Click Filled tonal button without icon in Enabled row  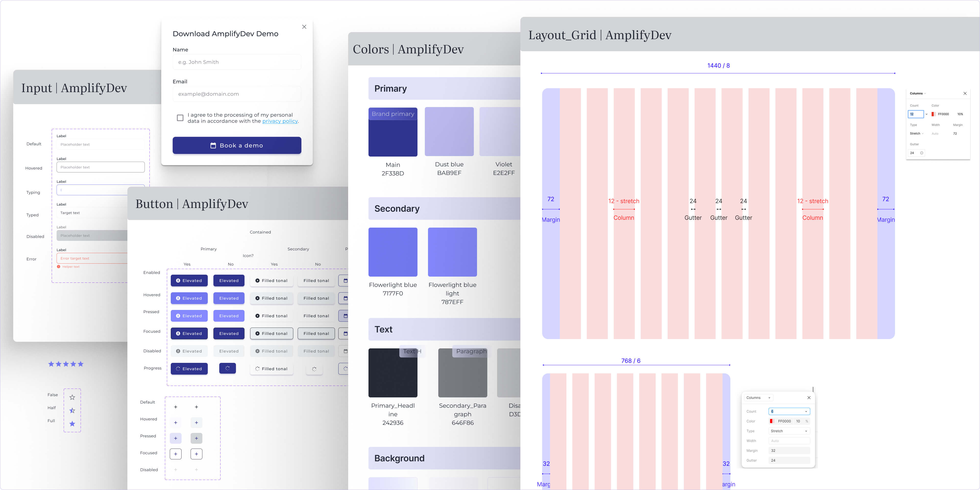(316, 281)
